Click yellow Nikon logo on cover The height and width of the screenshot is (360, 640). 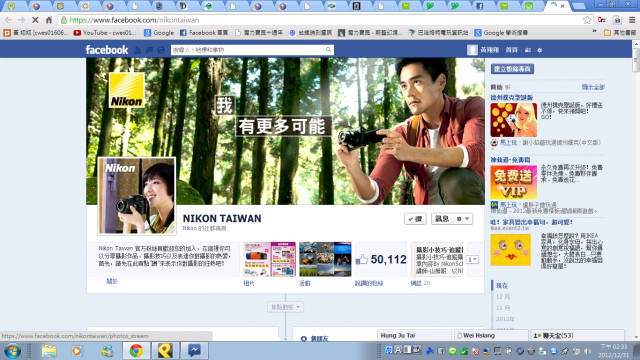pyautogui.click(x=127, y=90)
